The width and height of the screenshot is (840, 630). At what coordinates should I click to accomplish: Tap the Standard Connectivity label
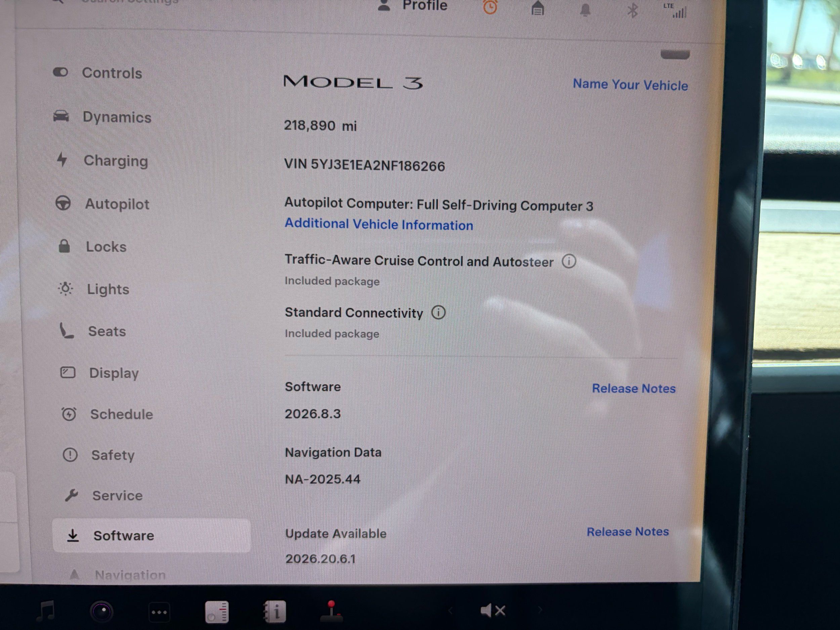[354, 312]
